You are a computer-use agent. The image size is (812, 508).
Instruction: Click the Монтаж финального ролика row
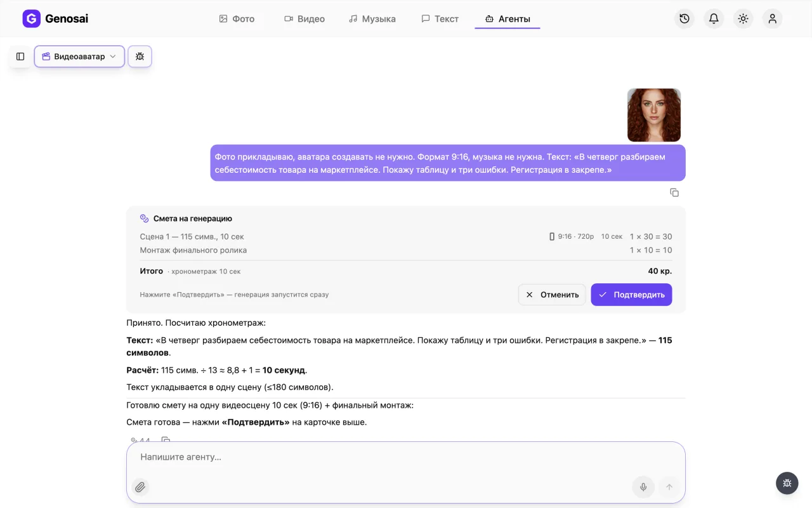tap(406, 250)
